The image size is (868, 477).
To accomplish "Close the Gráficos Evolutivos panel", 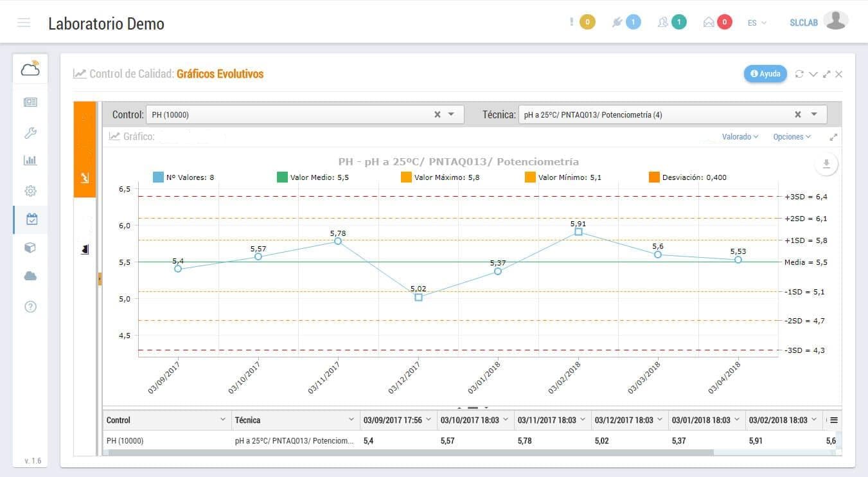I will (839, 74).
